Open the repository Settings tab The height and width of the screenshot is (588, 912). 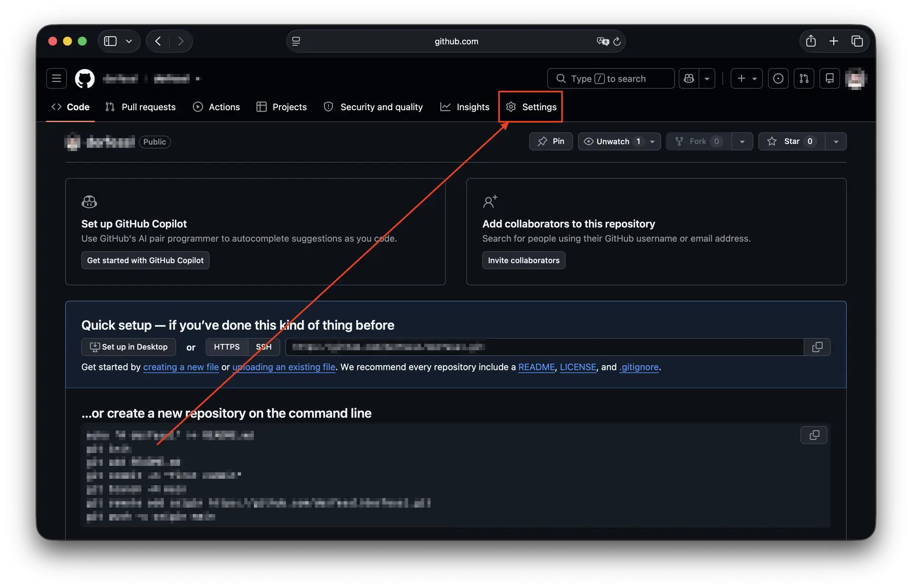point(531,107)
